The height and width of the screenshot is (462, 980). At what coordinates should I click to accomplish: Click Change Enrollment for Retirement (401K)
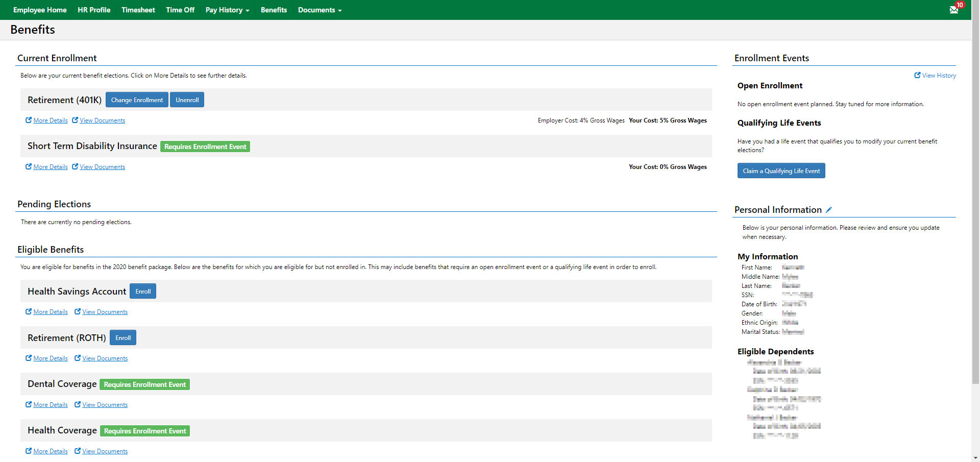(x=137, y=100)
